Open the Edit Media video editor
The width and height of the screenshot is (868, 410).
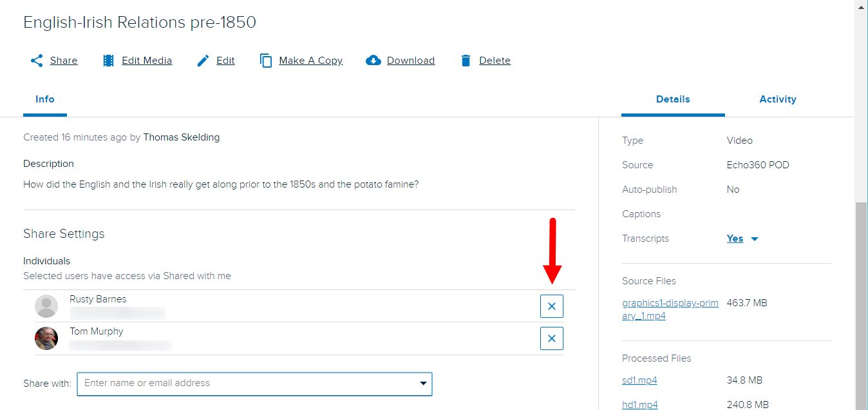108,60
